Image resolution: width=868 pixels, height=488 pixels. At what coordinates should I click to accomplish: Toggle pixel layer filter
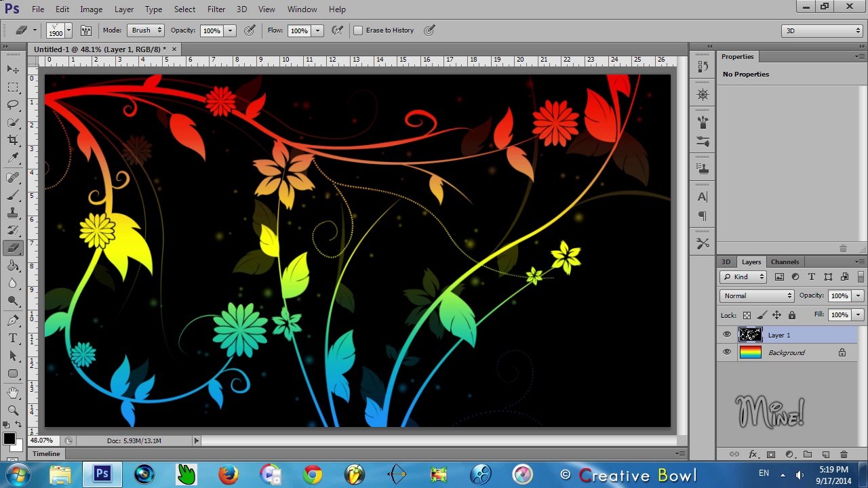pos(779,277)
